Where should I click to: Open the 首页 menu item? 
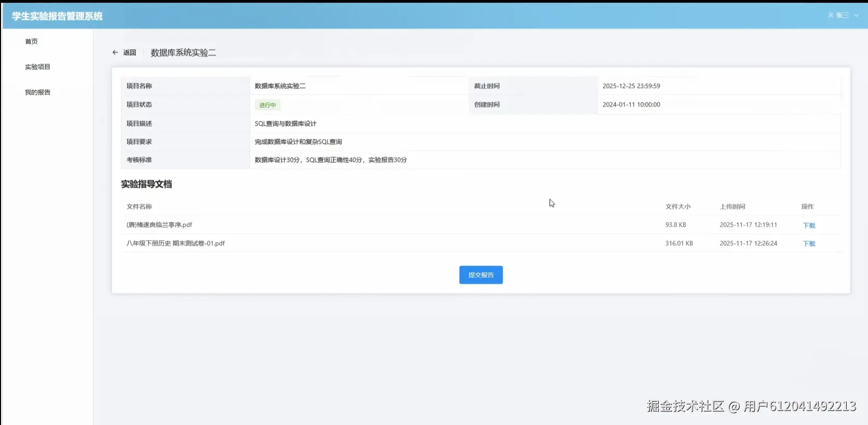(x=32, y=42)
